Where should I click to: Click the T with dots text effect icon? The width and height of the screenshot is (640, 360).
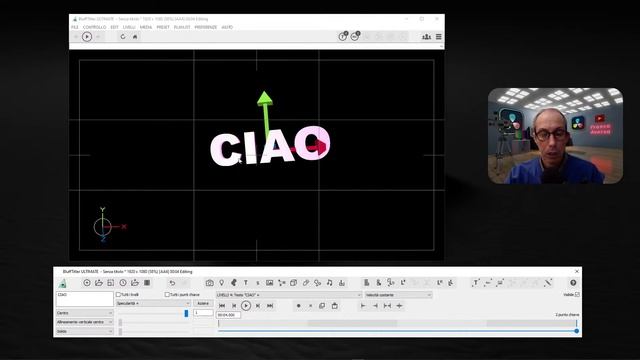click(x=476, y=282)
